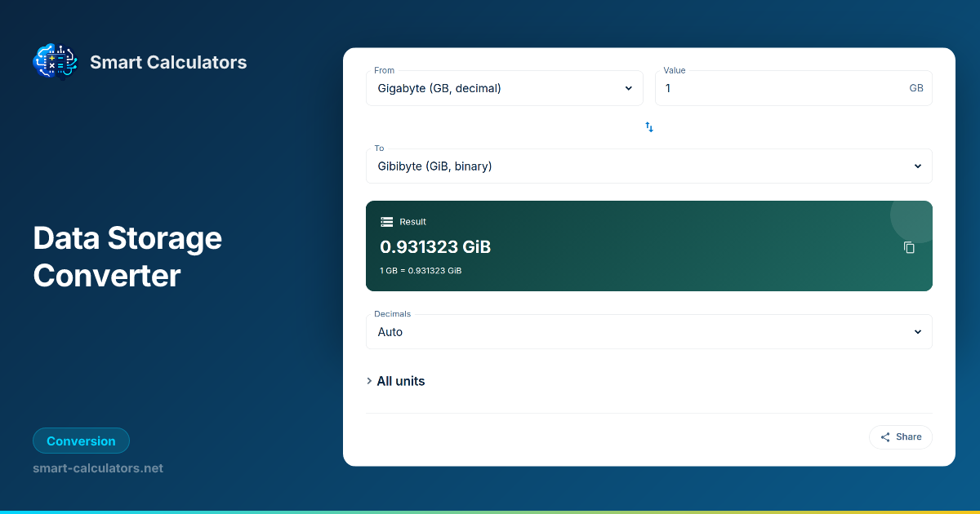The width and height of the screenshot is (980, 514).
Task: Open the Decimals dropdown set to Auto
Action: (x=649, y=332)
